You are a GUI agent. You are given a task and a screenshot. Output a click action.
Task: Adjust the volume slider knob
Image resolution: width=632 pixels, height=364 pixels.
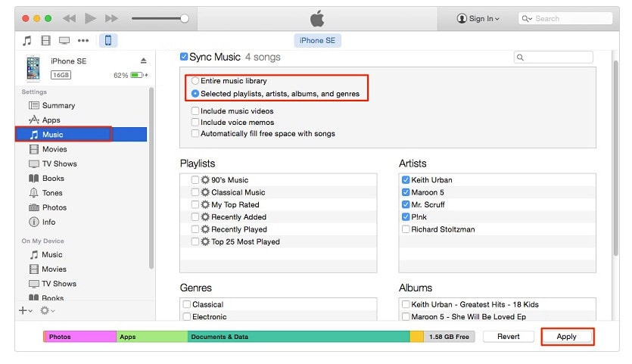coord(184,18)
